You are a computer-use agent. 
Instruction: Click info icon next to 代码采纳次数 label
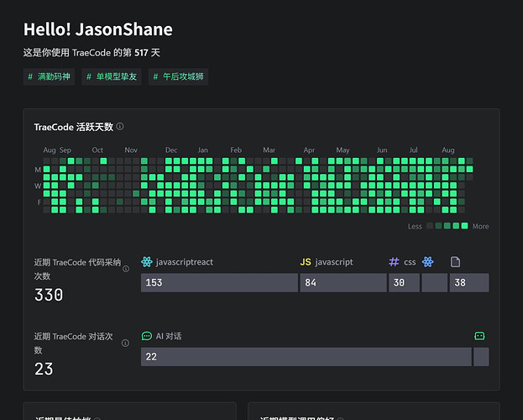pyautogui.click(x=126, y=269)
